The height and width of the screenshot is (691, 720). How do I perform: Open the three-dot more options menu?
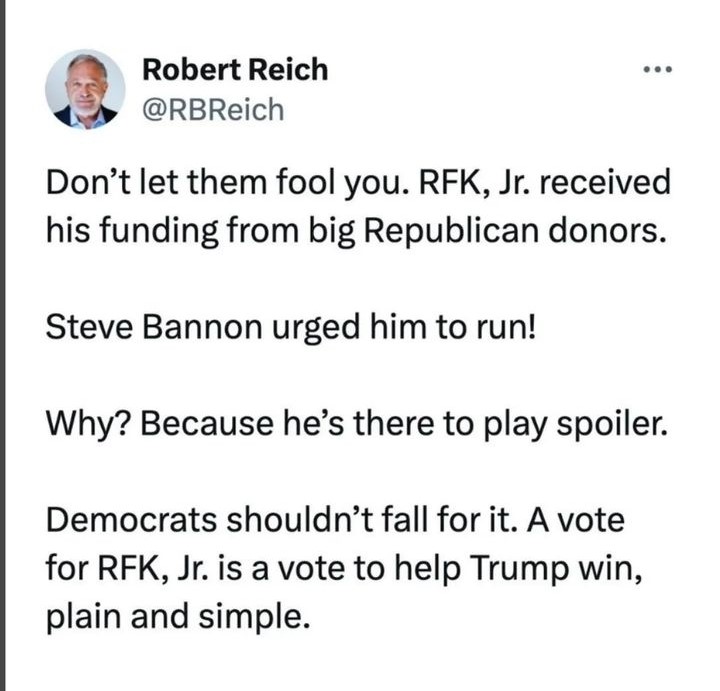pos(658,70)
